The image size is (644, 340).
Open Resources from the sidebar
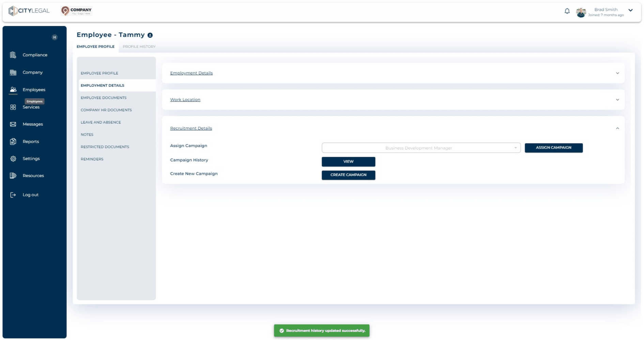(33, 176)
